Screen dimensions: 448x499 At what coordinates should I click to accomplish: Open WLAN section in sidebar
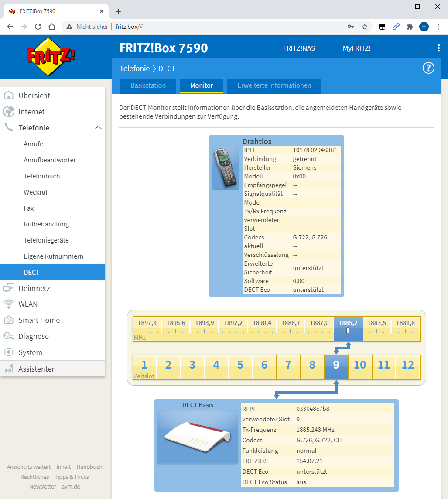pyautogui.click(x=28, y=304)
